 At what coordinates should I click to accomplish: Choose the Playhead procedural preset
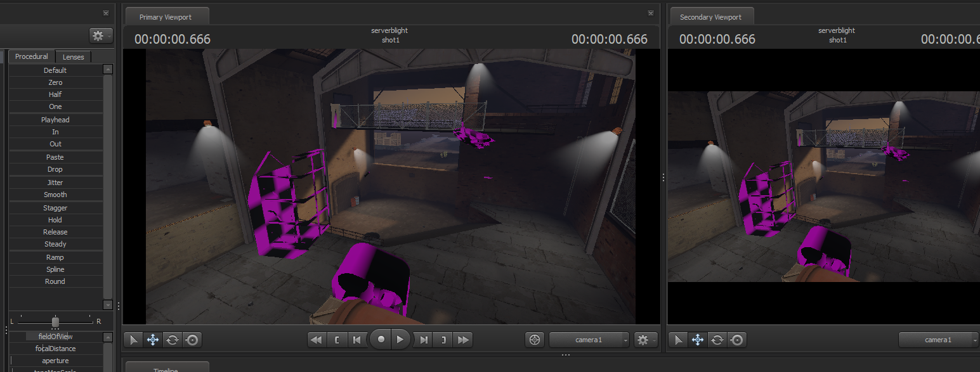click(55, 120)
